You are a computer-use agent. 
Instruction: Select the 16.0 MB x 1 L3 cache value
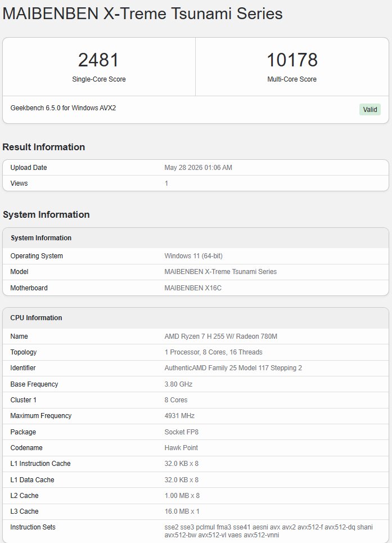click(x=182, y=511)
